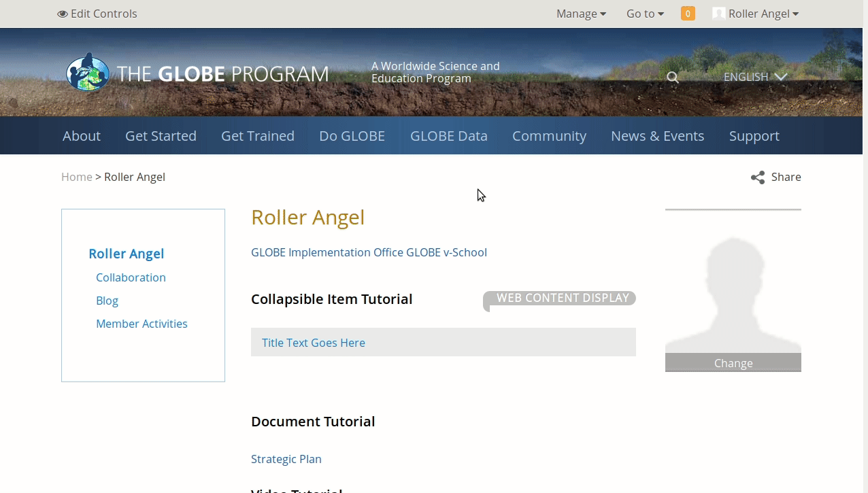Toggle Edit Controls eye icon
The width and height of the screenshot is (868, 493).
pos(63,14)
